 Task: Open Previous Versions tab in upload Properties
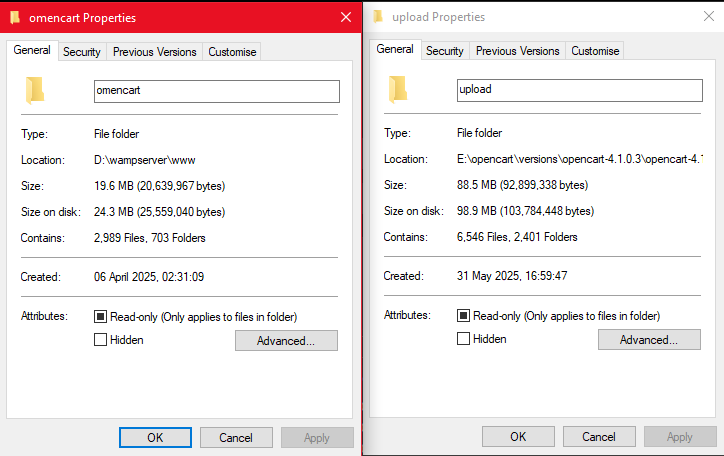point(518,51)
